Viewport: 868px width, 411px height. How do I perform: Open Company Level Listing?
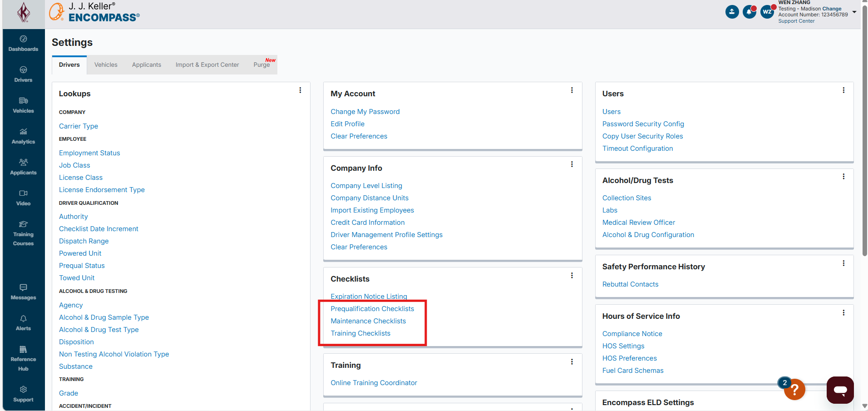pos(366,186)
